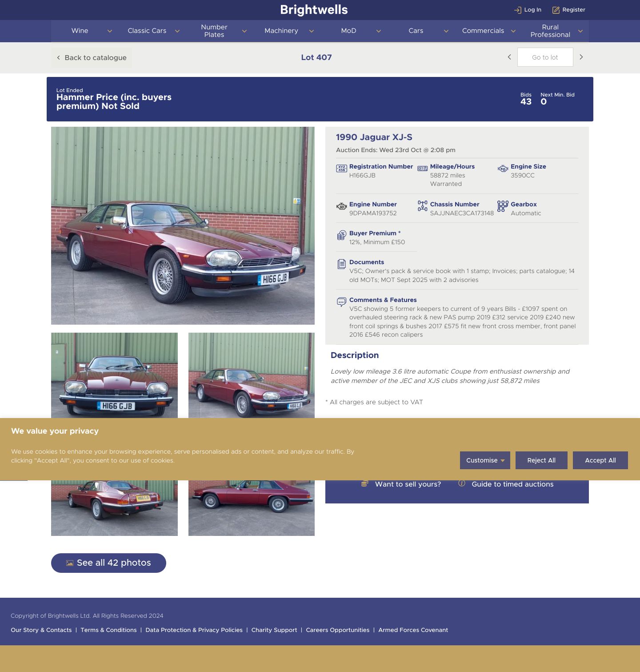Open Data Protection & Privacy Policies link

pyautogui.click(x=194, y=630)
